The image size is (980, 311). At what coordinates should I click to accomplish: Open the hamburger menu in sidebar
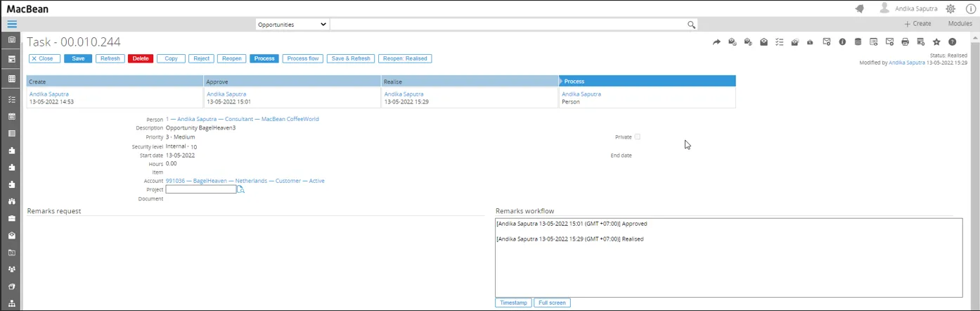[x=12, y=24]
